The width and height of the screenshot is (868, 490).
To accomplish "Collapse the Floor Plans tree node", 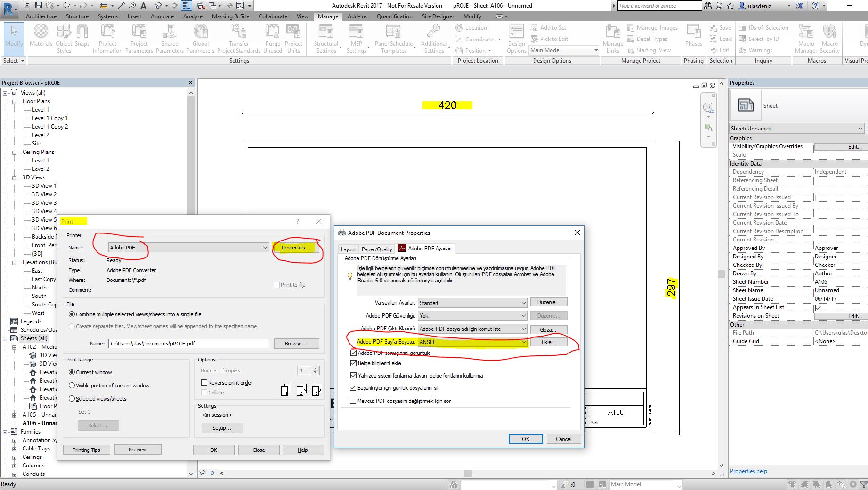I will 14,101.
